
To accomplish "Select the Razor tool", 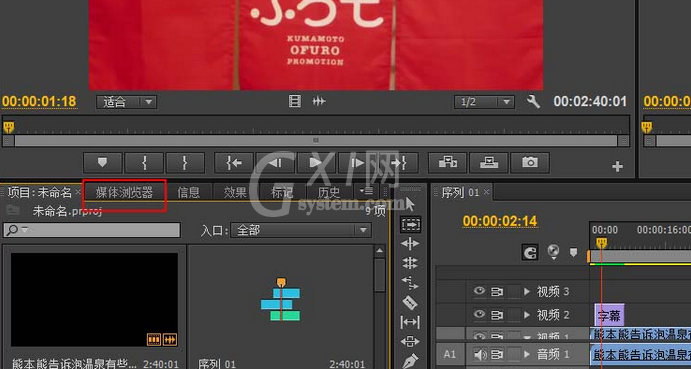I will click(410, 302).
